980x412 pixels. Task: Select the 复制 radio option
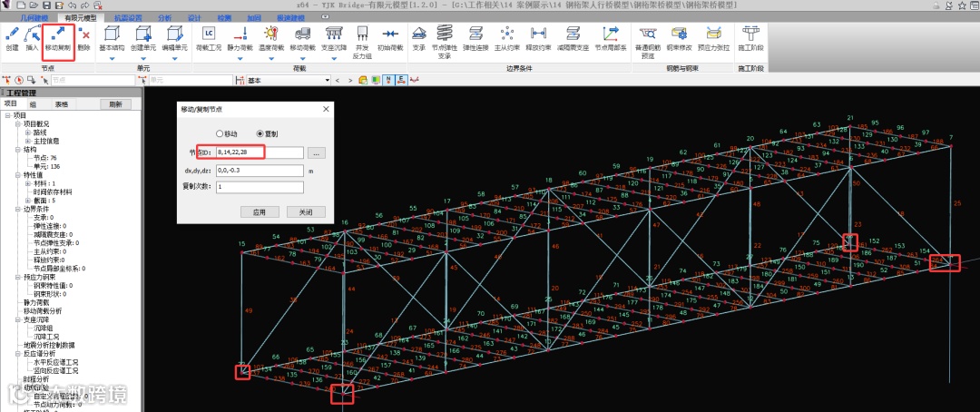coord(268,133)
